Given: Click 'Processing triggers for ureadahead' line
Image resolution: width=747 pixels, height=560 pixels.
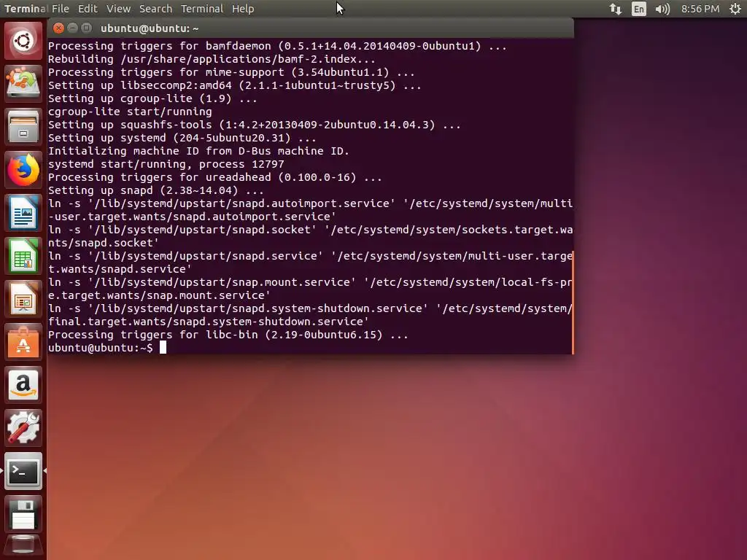Looking at the screenshot, I should point(215,176).
